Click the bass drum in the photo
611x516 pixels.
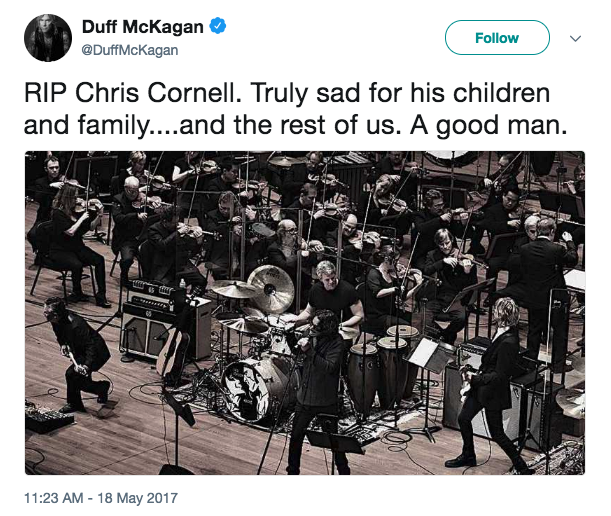click(x=246, y=385)
